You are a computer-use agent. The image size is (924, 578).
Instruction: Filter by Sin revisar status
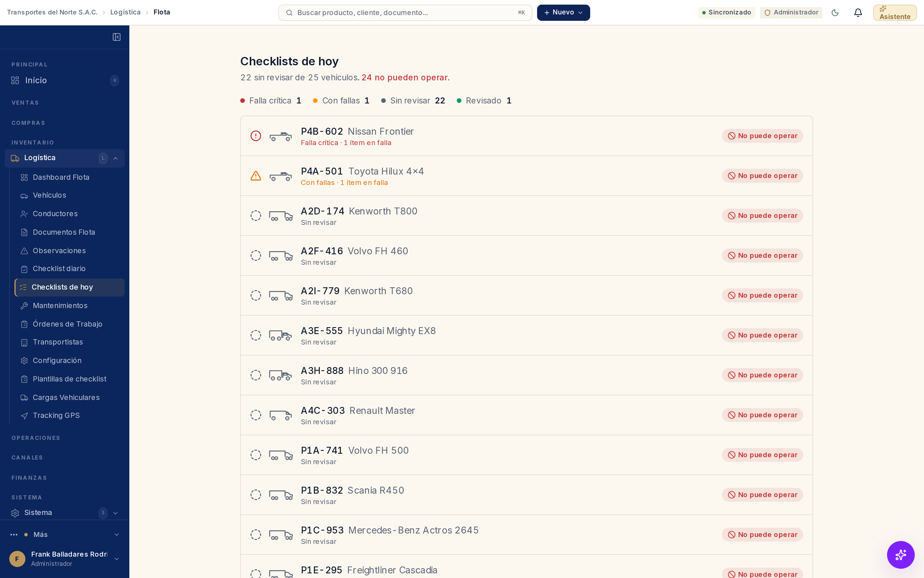click(x=413, y=101)
